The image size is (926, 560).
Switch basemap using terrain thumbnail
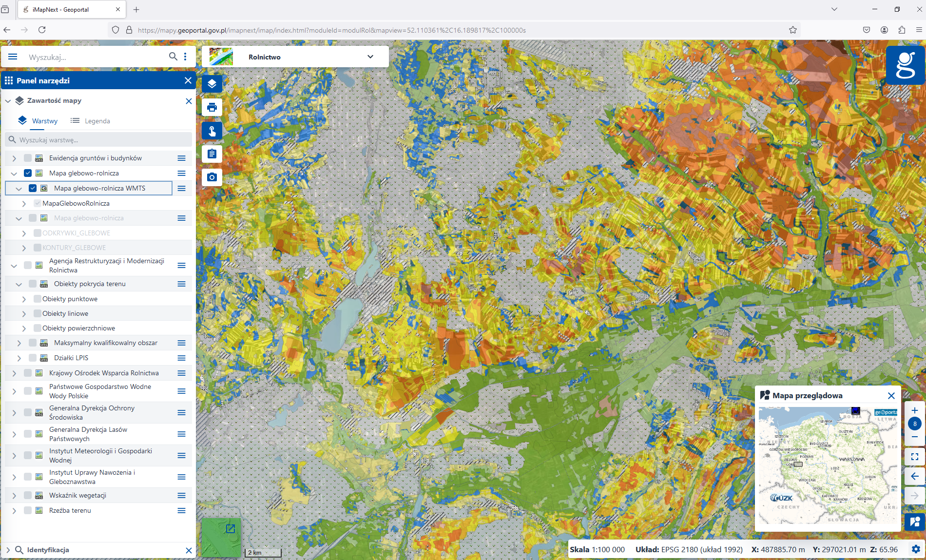(x=221, y=538)
